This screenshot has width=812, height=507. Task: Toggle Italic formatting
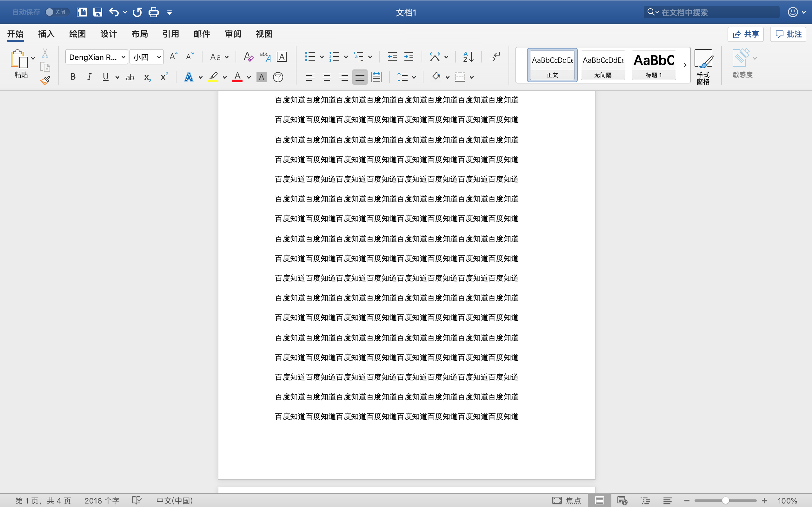click(x=89, y=77)
